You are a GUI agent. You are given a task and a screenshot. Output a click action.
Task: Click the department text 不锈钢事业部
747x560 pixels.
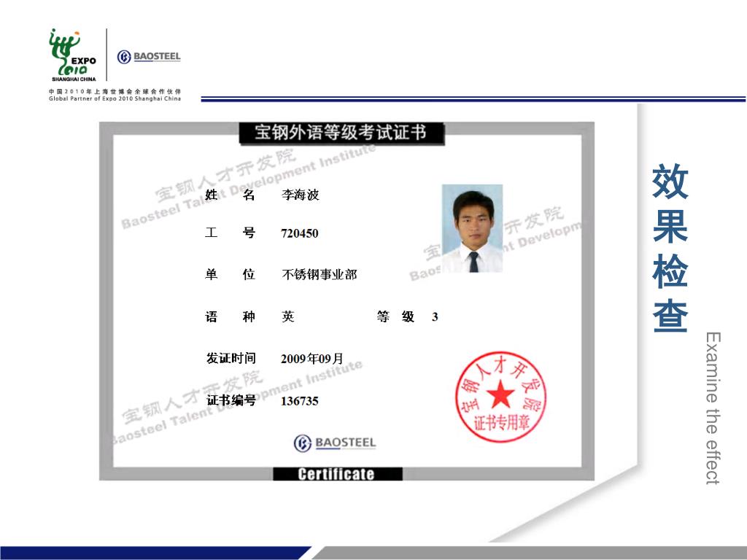coord(320,275)
